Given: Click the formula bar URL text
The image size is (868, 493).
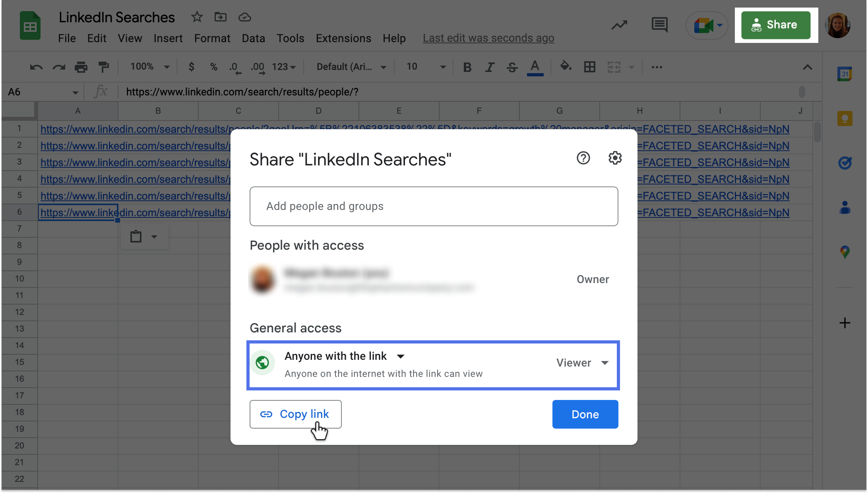Looking at the screenshot, I should pos(242,92).
